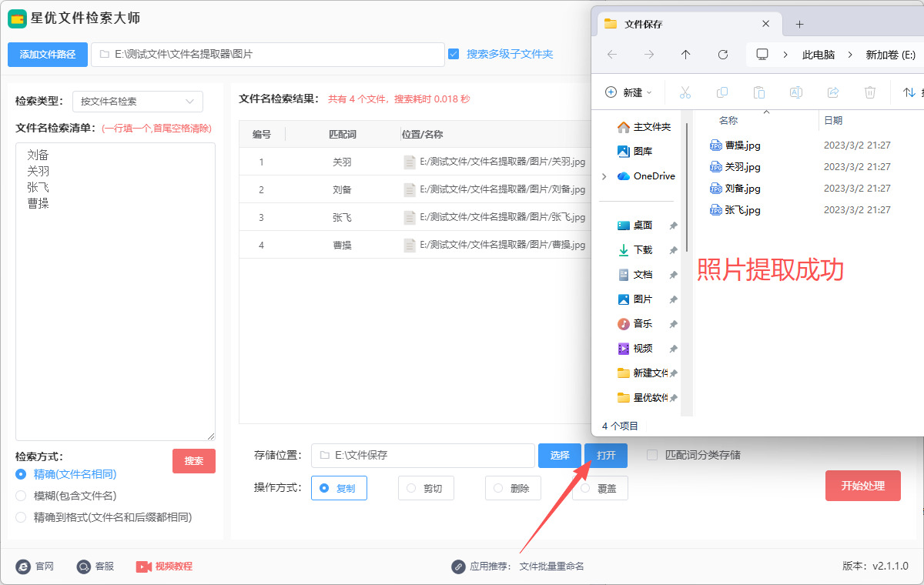The width and height of the screenshot is (924, 585).
Task: Click the Share icon in Explorer toolbar
Action: click(x=832, y=92)
